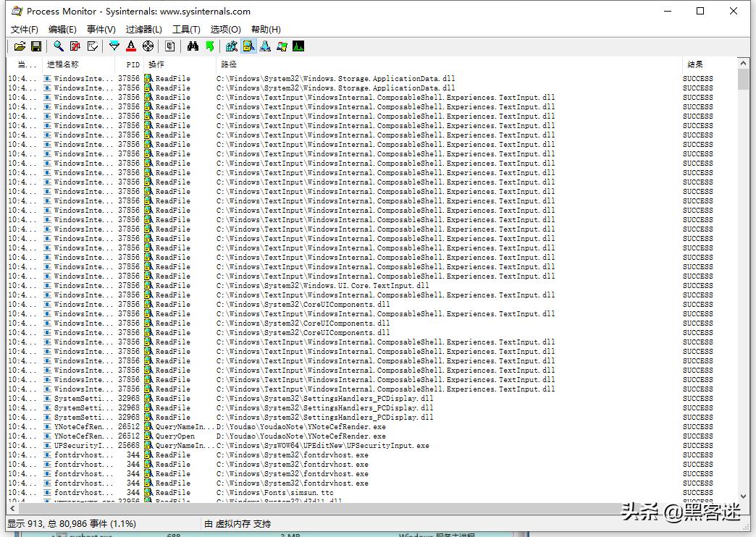Toggle Show File System Activity icon
The width and height of the screenshot is (756, 537).
(x=248, y=46)
